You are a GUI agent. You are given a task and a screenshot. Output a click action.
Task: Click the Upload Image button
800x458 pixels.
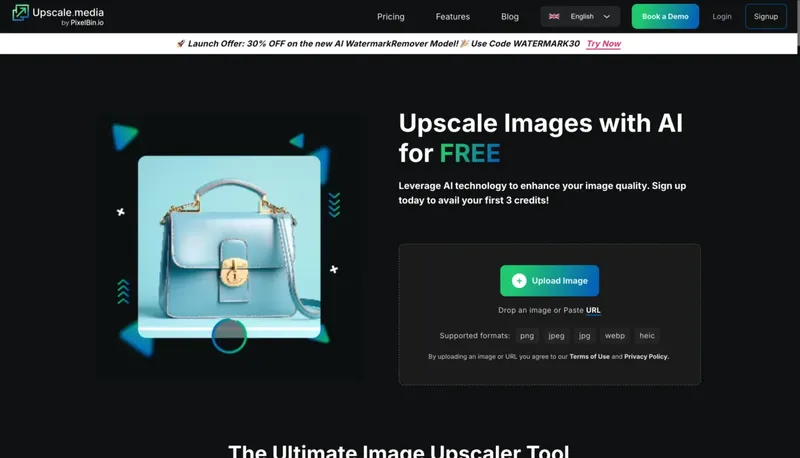pyautogui.click(x=549, y=281)
